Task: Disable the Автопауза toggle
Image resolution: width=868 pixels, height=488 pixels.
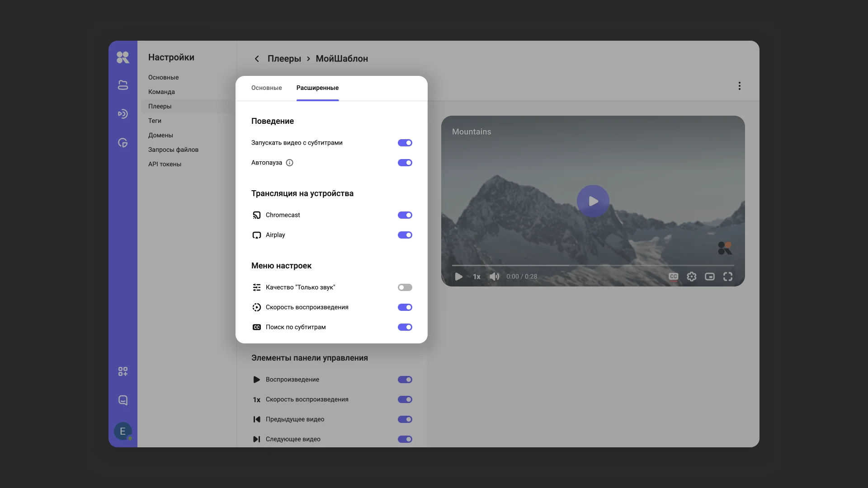Action: [405, 163]
